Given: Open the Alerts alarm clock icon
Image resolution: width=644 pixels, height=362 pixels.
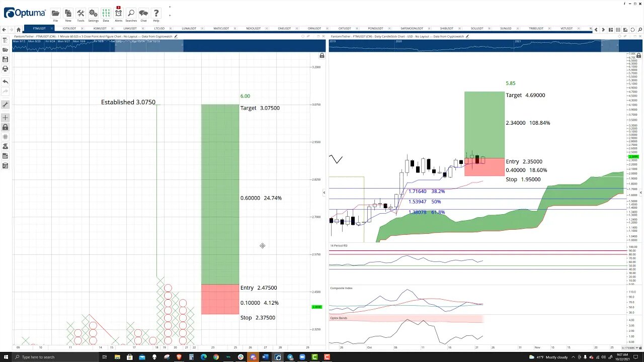Looking at the screenshot, I should pos(118,14).
